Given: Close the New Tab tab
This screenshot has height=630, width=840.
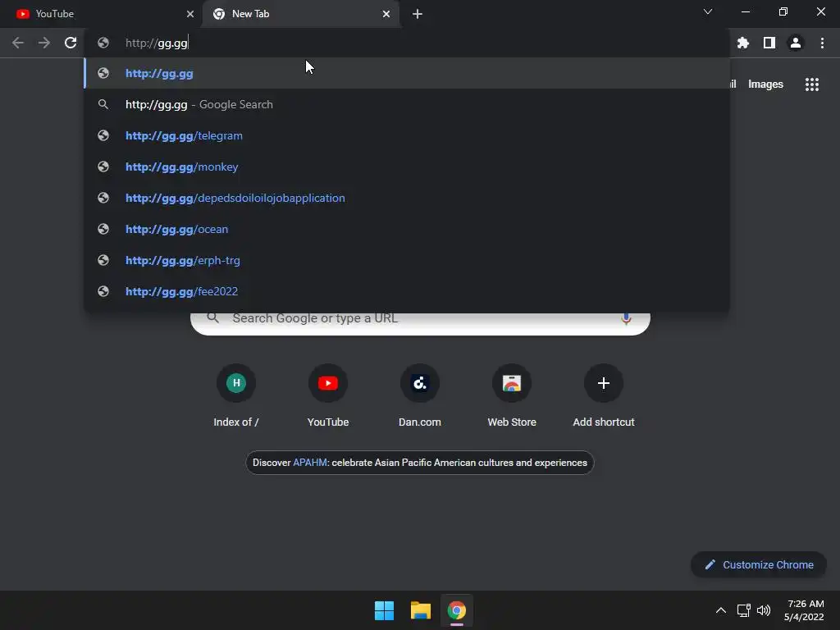Looking at the screenshot, I should pos(386,14).
